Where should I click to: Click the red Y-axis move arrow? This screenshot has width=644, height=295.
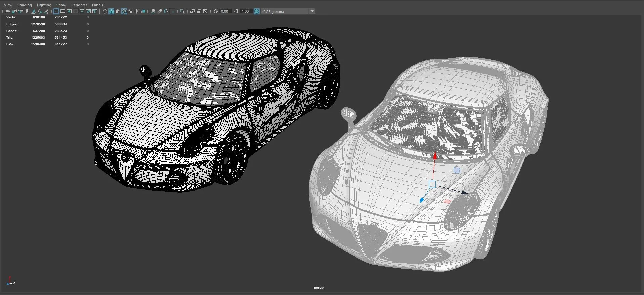[435, 156]
